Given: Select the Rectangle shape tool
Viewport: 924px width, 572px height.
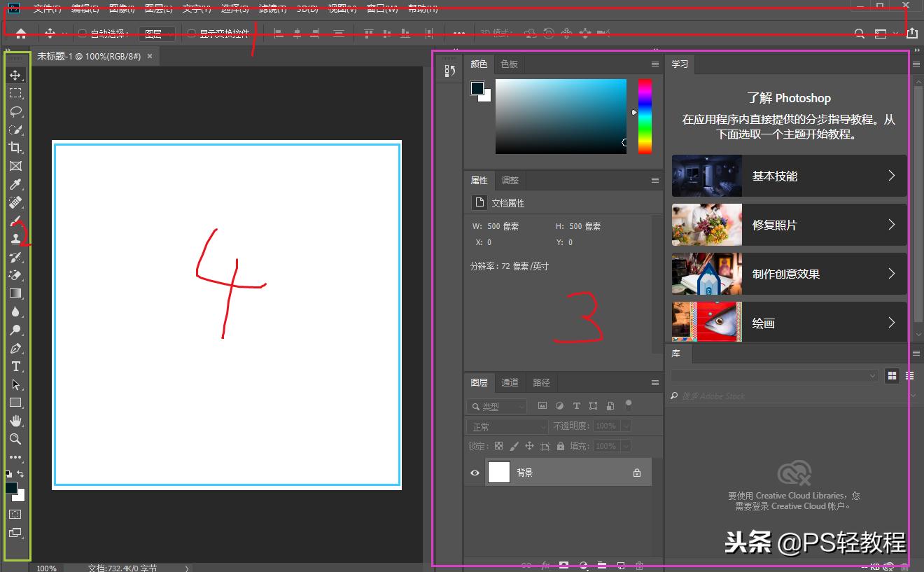Looking at the screenshot, I should [x=15, y=403].
